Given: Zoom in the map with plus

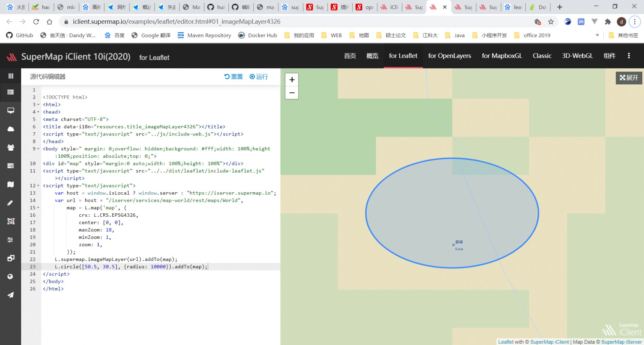Looking at the screenshot, I should tap(292, 80).
